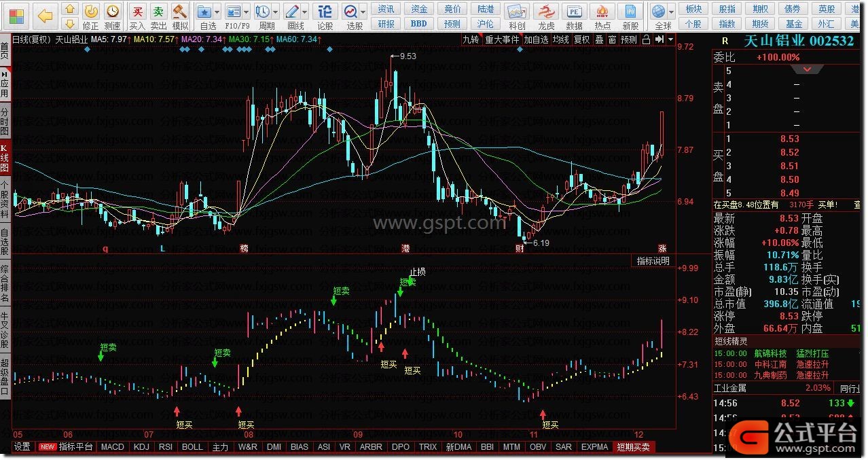Toggle 均线 moving averages display
This screenshot has width=868, height=460.
pos(561,39)
